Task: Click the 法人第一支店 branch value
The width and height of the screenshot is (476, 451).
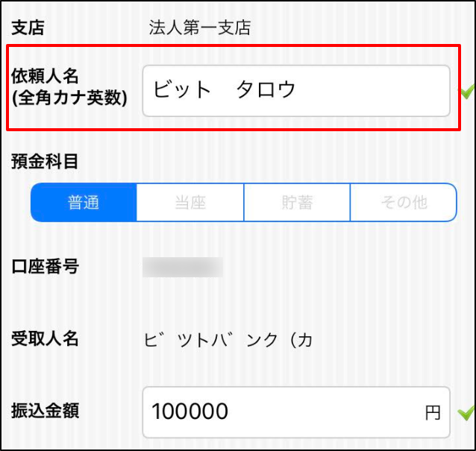Action: click(200, 28)
